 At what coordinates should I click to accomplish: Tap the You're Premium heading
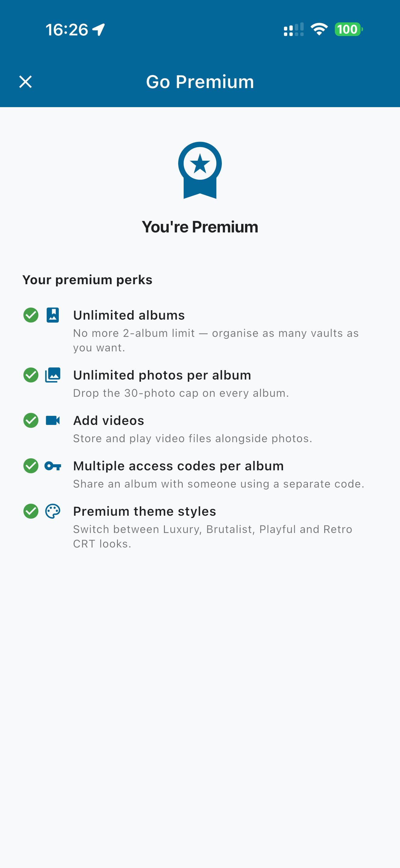[200, 227]
